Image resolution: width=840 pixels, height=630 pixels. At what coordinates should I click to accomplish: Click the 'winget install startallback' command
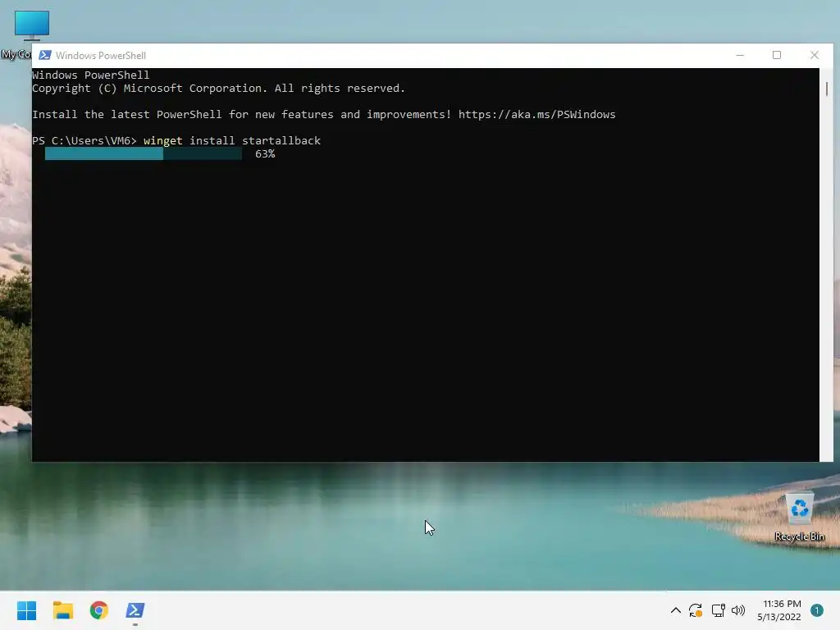click(x=232, y=141)
